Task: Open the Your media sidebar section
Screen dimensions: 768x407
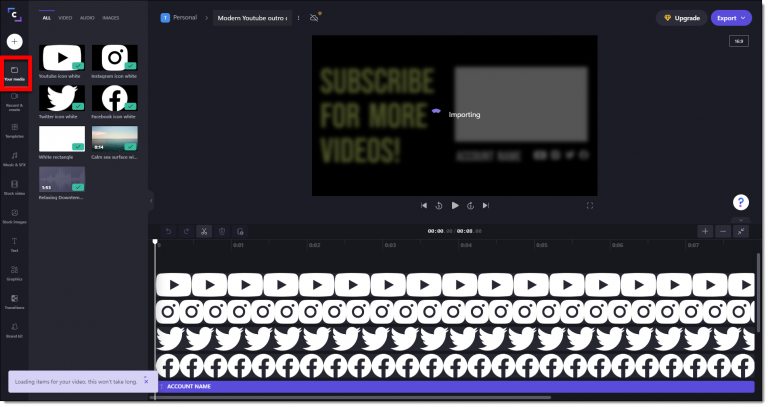Action: (15, 73)
